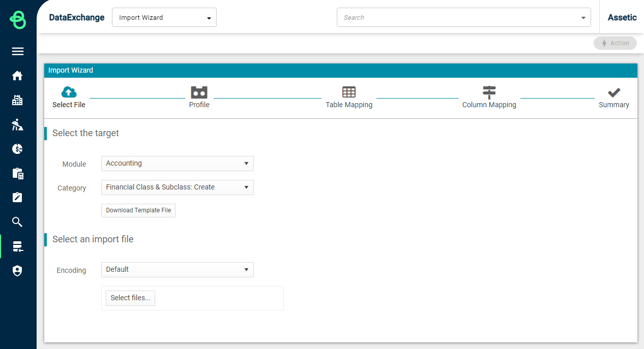Open the DataExchange server icon in sidebar
This screenshot has width=644, height=349.
18,247
